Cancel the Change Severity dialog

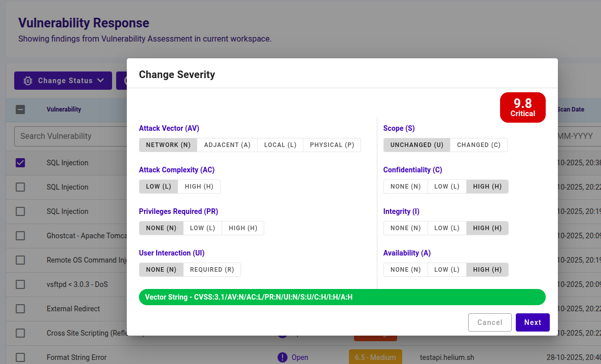(489, 322)
